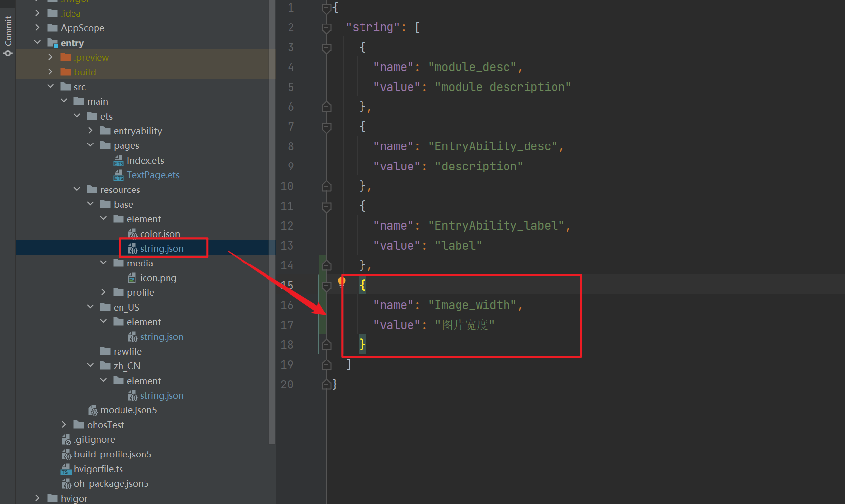The width and height of the screenshot is (845, 504).
Task: Toggle the fold marker at line 7
Action: point(327,127)
